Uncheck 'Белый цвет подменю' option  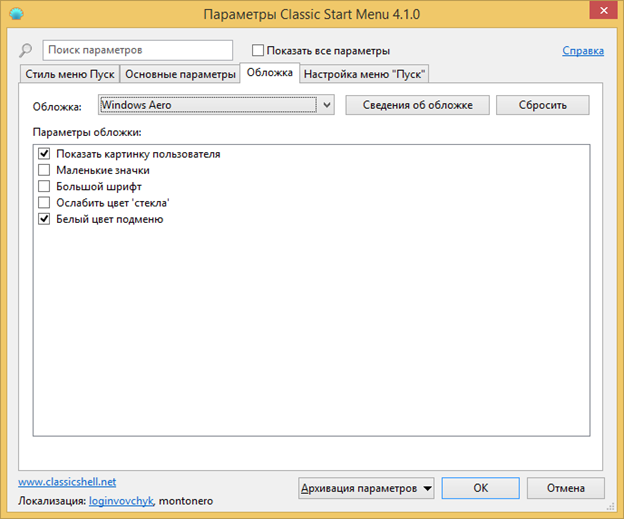pos(43,218)
